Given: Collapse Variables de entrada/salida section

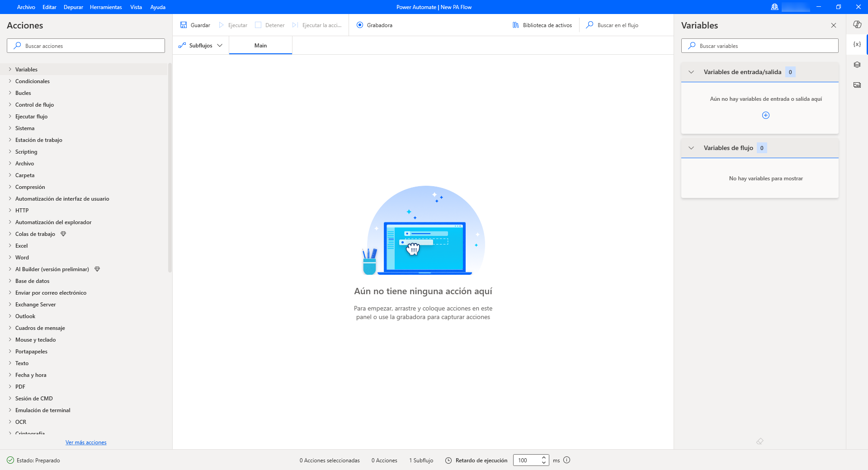Looking at the screenshot, I should (691, 72).
